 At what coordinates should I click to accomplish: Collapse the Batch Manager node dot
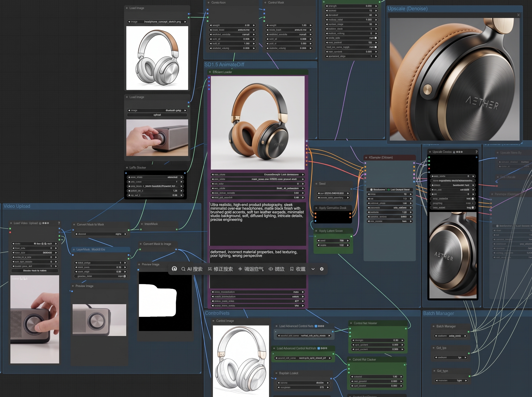pyautogui.click(x=434, y=326)
